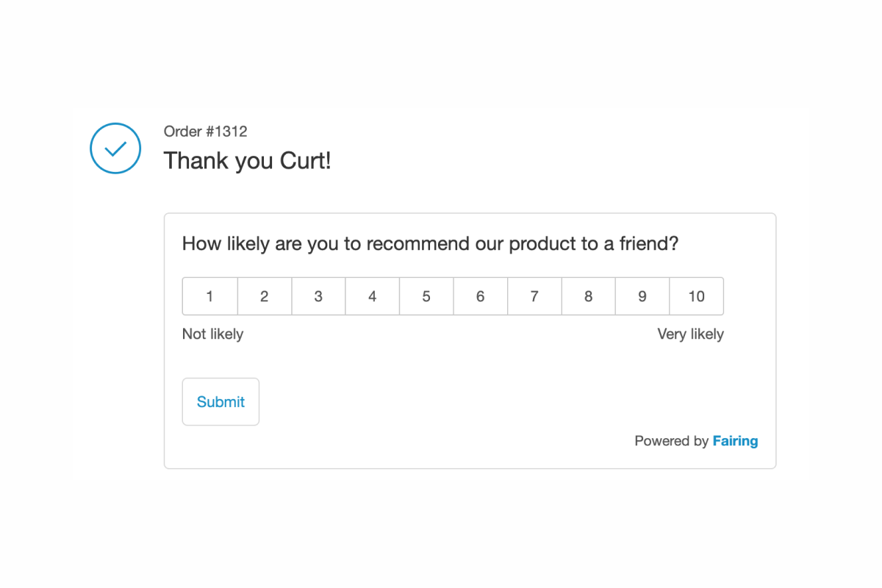Select the middle rating 5
The image size is (882, 588).
pos(426,296)
